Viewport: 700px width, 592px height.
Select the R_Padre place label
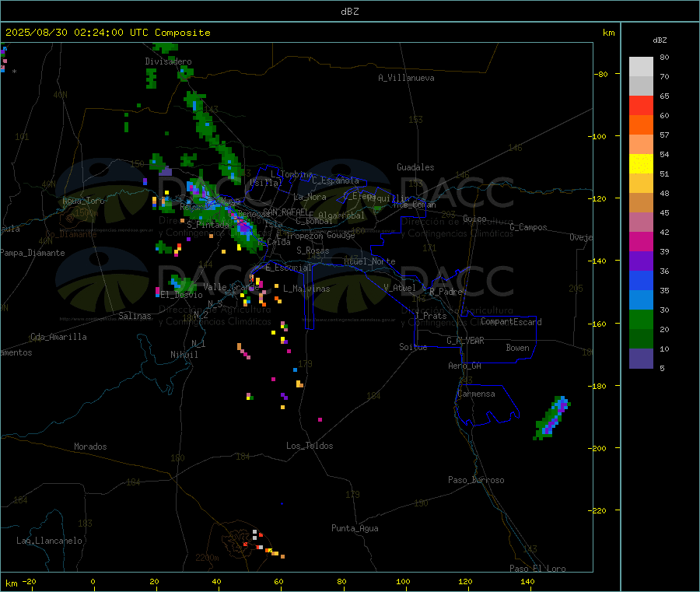(446, 292)
